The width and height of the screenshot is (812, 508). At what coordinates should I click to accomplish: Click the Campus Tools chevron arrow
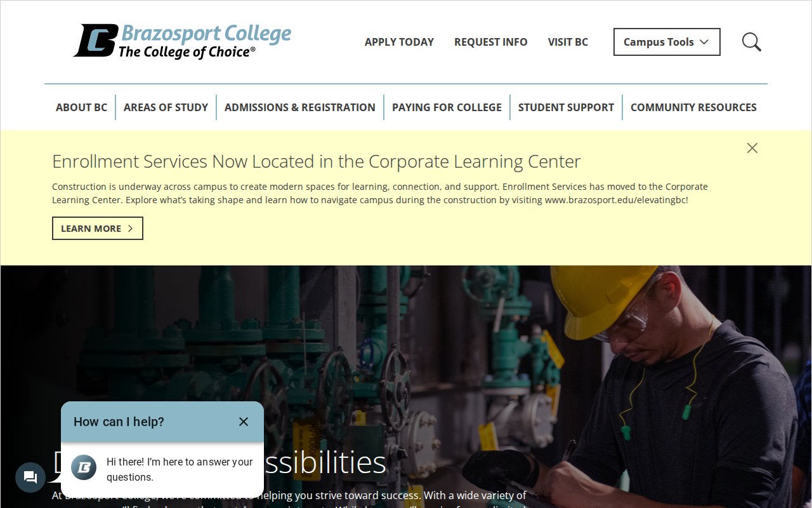tap(704, 42)
